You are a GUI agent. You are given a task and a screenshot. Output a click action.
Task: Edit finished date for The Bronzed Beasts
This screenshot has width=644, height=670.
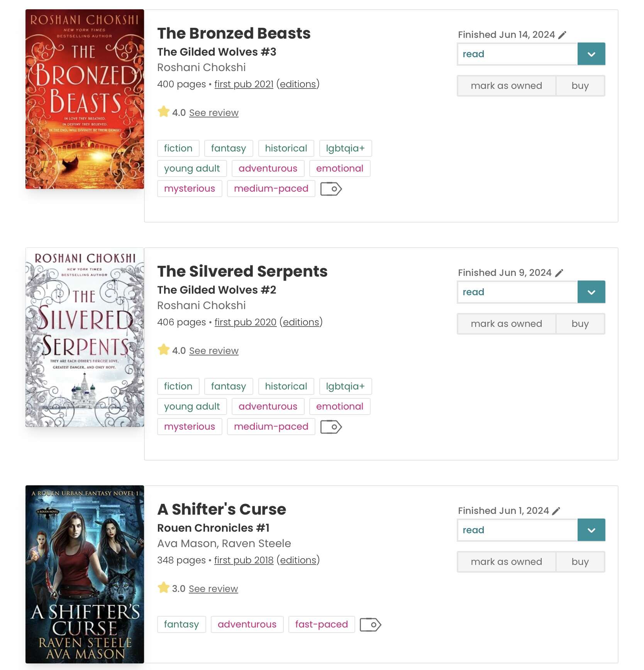562,35
